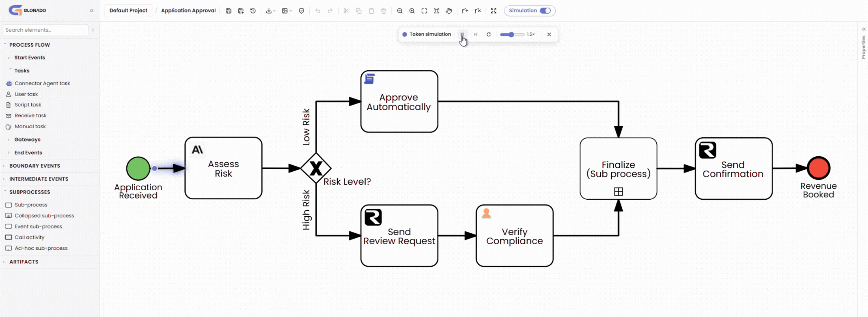The width and height of the screenshot is (868, 317).
Task: Click the Cut scissors icon
Action: pos(346,11)
